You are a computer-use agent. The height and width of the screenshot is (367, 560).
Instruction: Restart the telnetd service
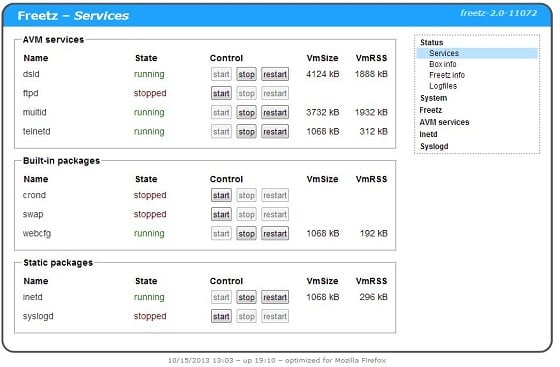275,132
